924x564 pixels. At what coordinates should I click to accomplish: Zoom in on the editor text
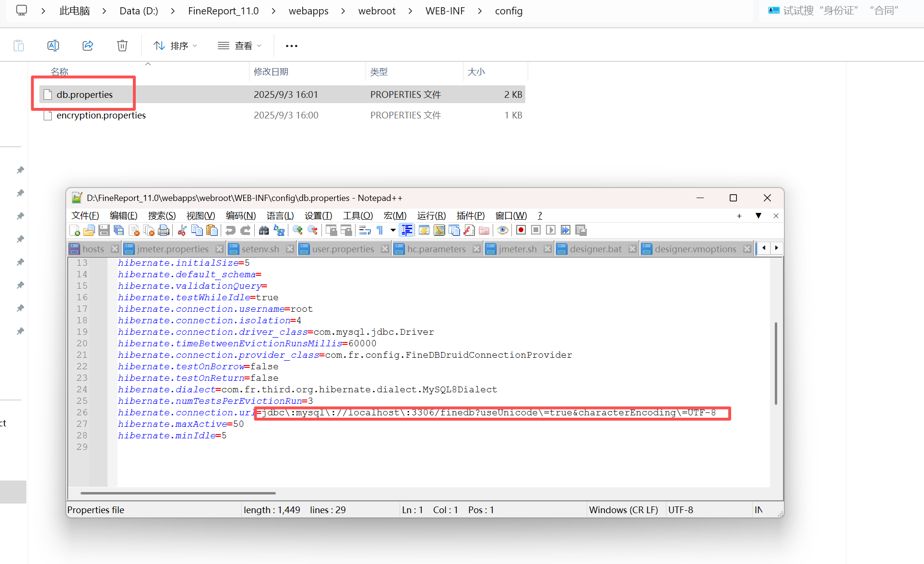(297, 230)
